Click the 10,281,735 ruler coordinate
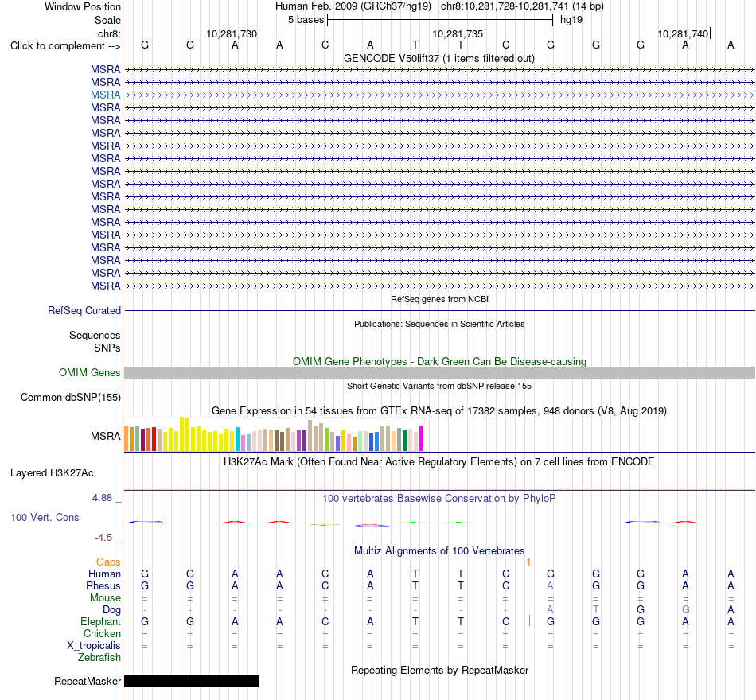Image resolution: width=756 pixels, height=700 pixels. click(458, 33)
